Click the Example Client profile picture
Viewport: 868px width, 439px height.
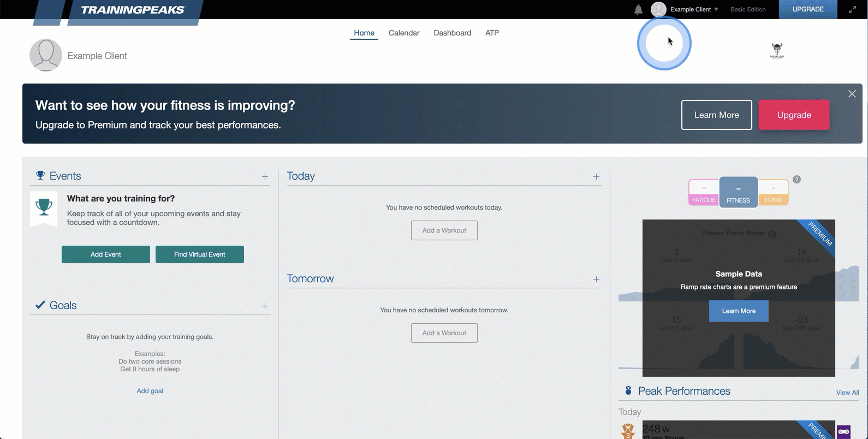point(46,55)
